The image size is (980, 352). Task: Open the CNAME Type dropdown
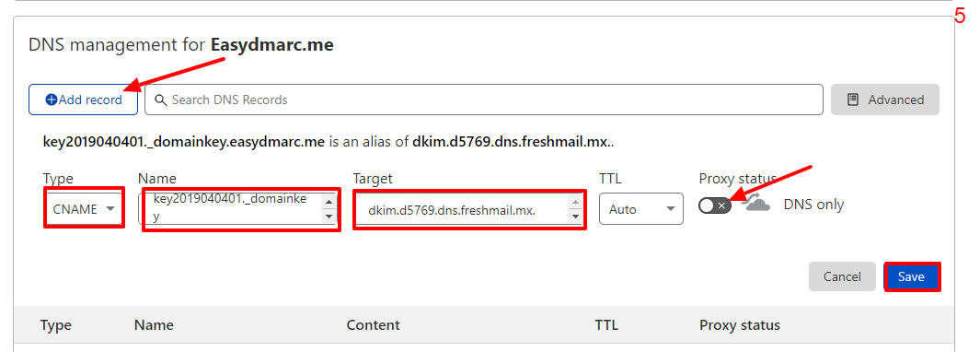pos(84,209)
